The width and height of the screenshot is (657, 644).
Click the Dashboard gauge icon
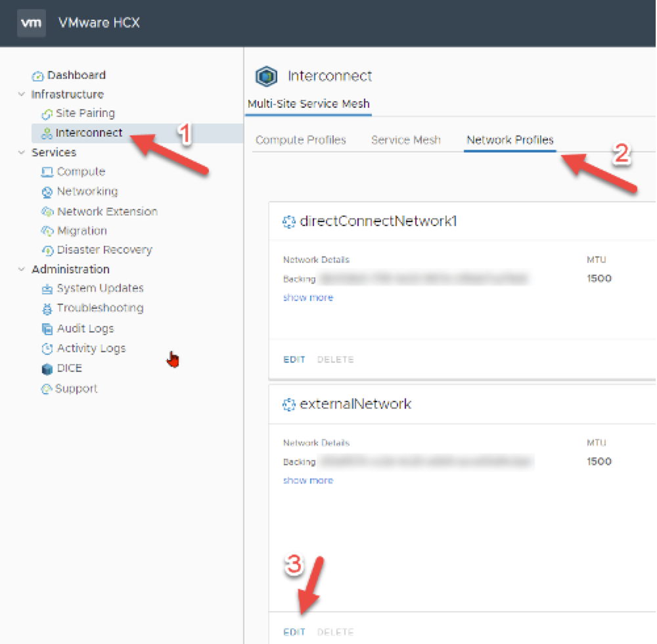point(37,76)
